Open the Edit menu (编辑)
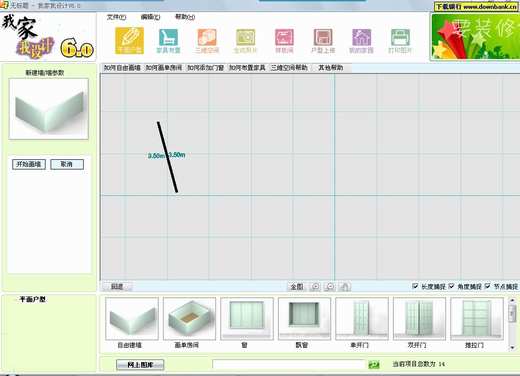Viewport: 520px width, 376px height. [150, 17]
